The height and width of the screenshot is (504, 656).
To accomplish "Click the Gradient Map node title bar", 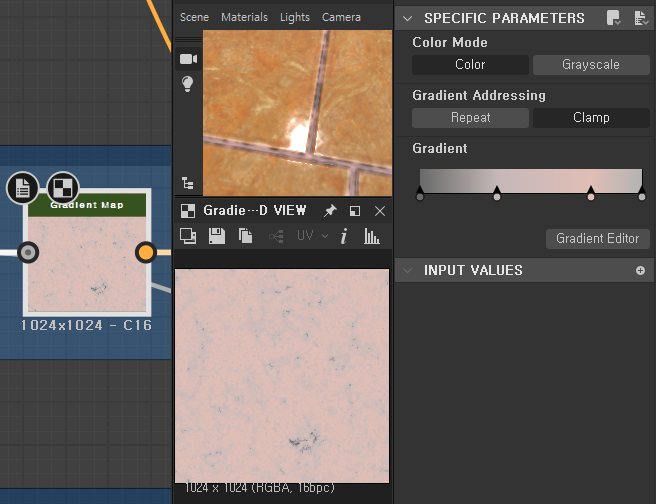I will (87, 205).
